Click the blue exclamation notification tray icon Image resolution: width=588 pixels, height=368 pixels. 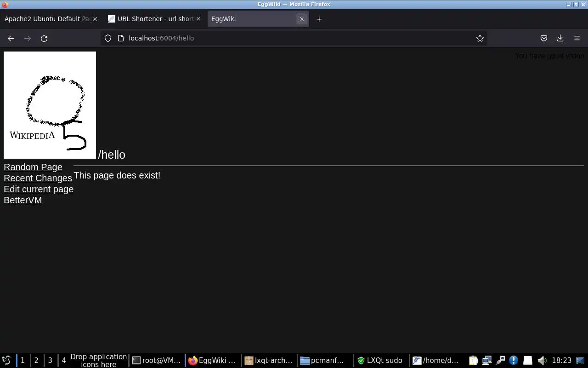514,361
